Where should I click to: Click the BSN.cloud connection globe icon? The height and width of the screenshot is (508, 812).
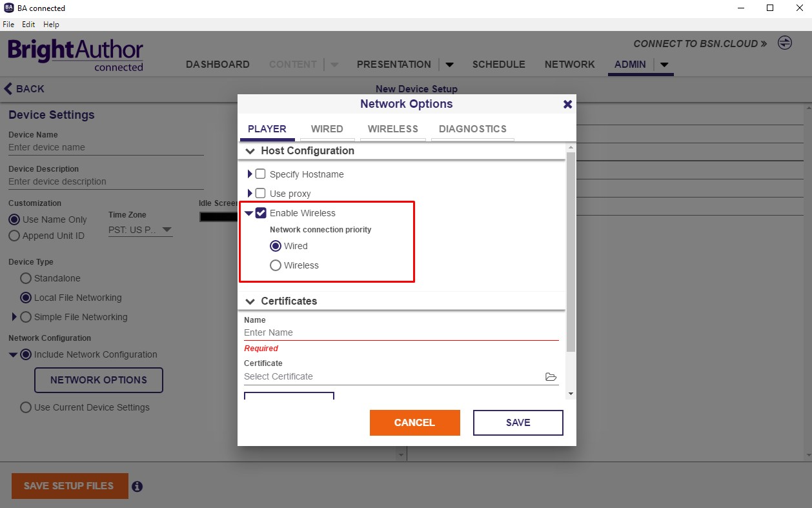tap(784, 43)
